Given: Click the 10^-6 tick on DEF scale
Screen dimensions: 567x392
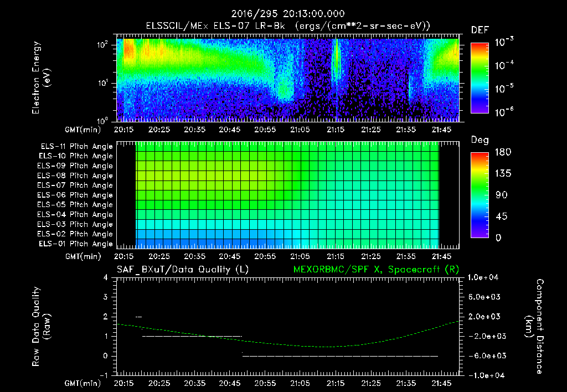Looking at the screenshot, I should (x=504, y=112).
